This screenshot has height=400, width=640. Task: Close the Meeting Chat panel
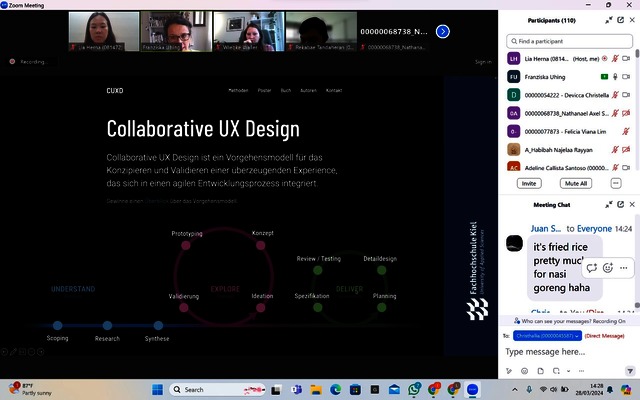click(x=632, y=204)
